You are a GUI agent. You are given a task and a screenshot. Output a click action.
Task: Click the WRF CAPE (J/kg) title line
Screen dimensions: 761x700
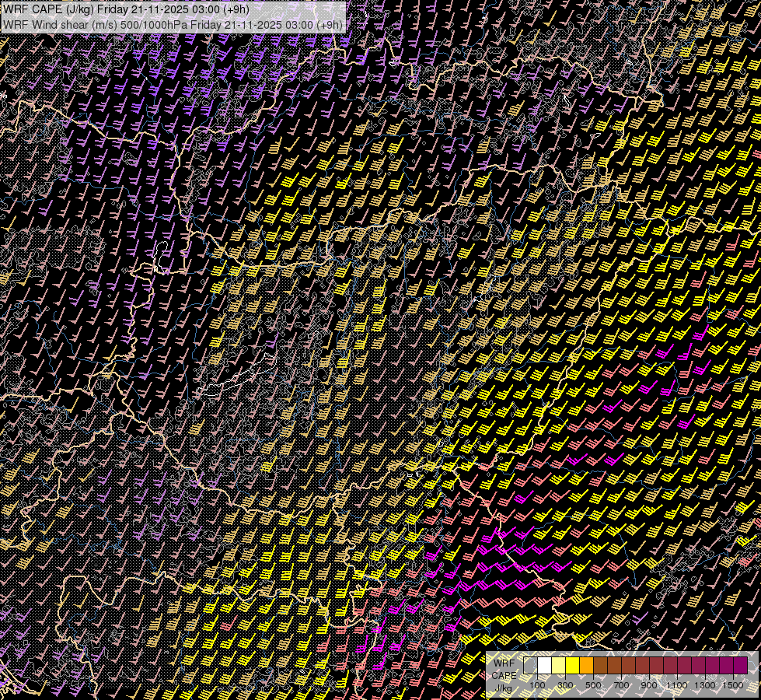(126, 9)
